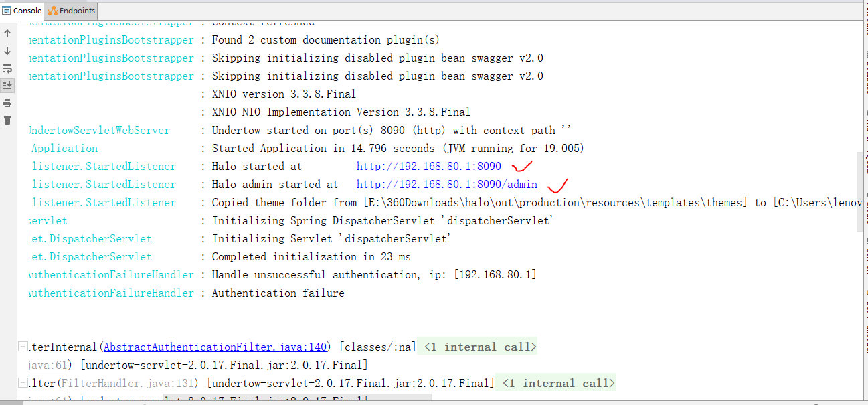Click the Endpoints flame icon
The image size is (868, 405).
[x=52, y=11]
